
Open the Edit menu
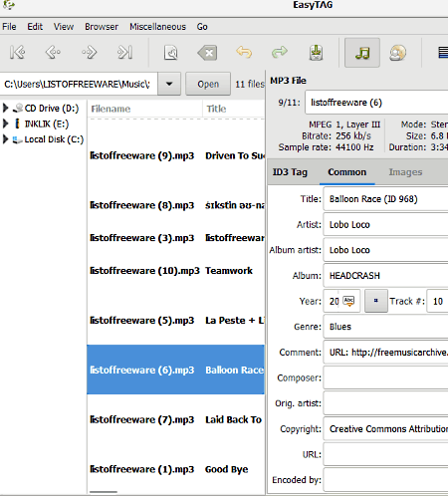35,27
